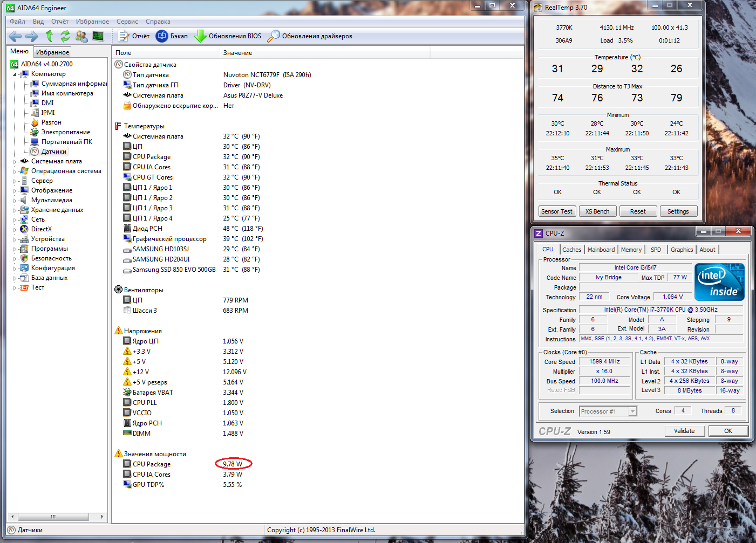
Task: Open the Memory tab in CPU-Z
Action: tap(631, 250)
